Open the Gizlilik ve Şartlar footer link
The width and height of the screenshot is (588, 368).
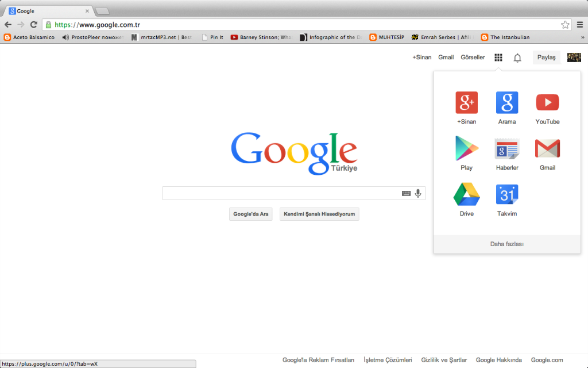(444, 359)
